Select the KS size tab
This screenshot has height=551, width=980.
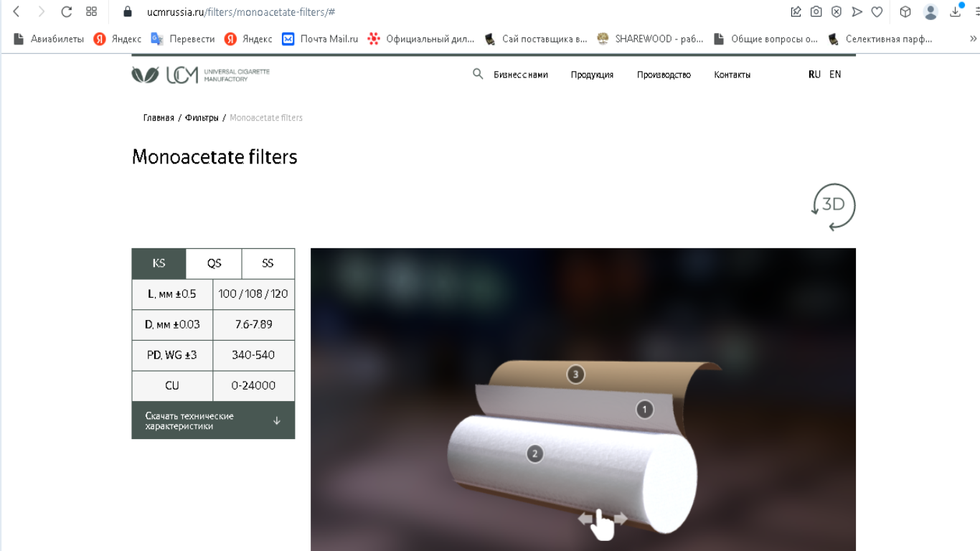click(159, 263)
